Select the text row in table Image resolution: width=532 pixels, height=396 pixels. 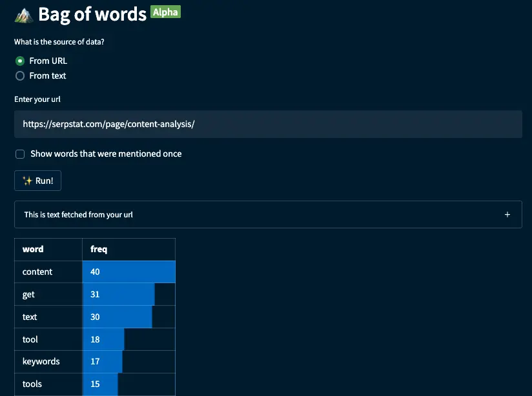[95, 317]
